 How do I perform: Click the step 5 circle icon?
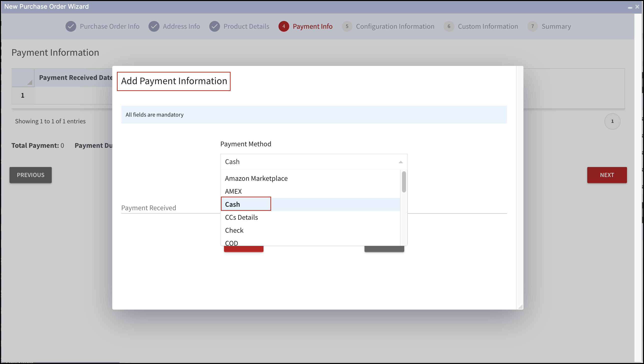(x=347, y=26)
